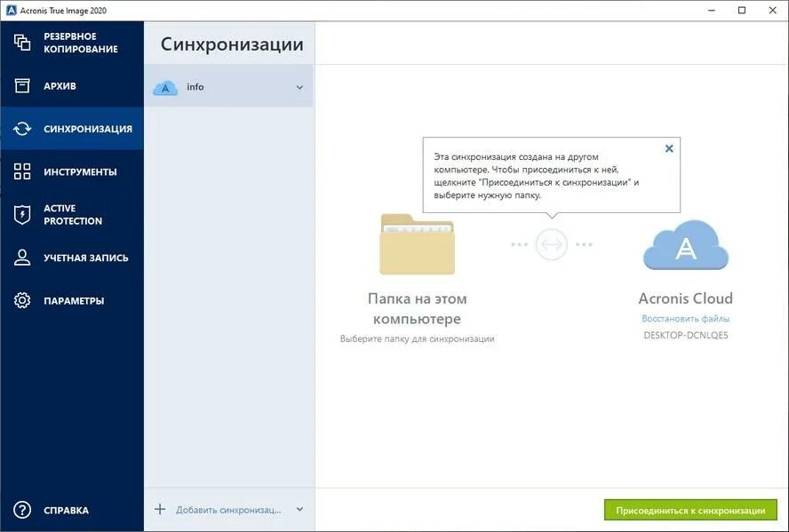Screen dimensions: 789x532
Task: Click the help question mark icon
Action: coord(22,510)
